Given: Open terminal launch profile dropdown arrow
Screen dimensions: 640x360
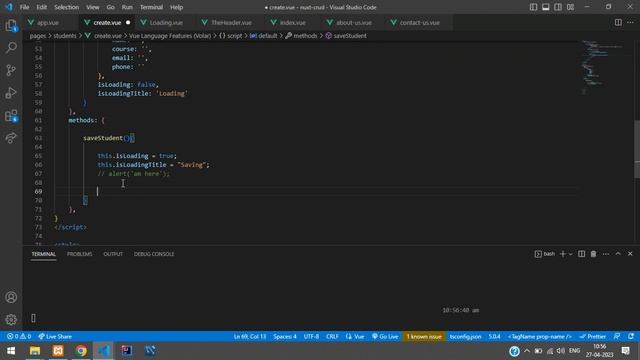Looking at the screenshot, I should point(571,254).
